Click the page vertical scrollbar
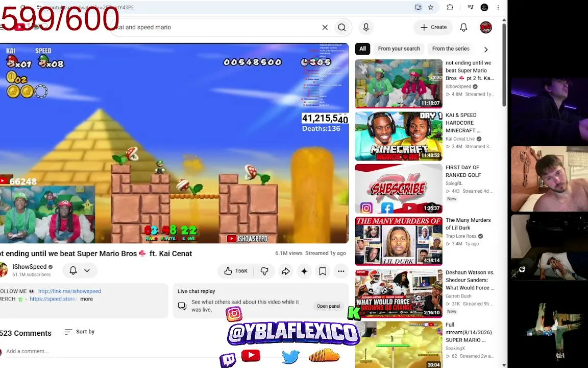Image resolution: width=588 pixels, height=368 pixels. pyautogui.click(x=504, y=66)
